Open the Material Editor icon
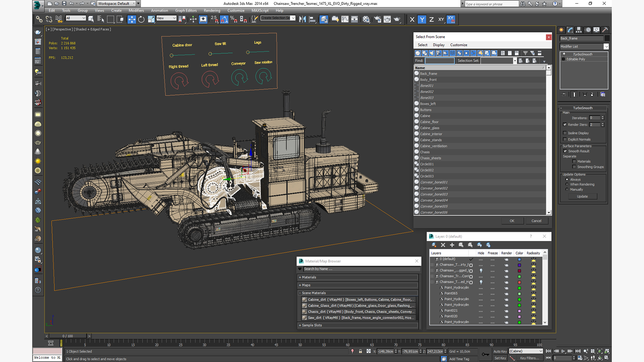The image size is (644, 362). point(366,19)
